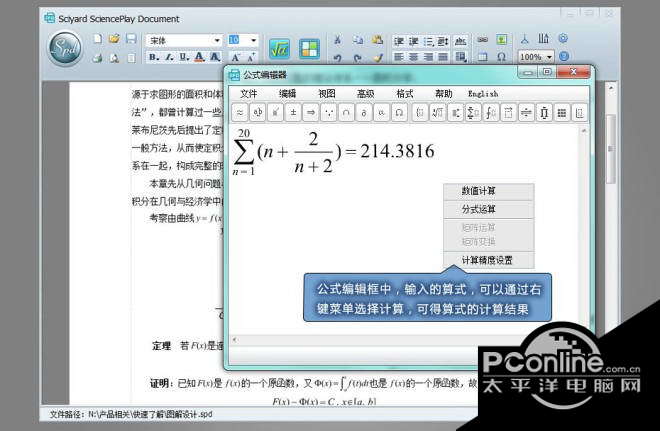Viewport: 660px width, 431px height.
Task: Decrease font size with A- button
Action: [235, 57]
